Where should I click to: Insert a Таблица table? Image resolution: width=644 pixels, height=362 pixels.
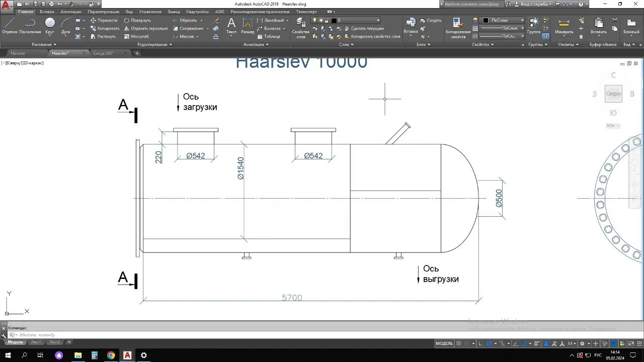(x=269, y=36)
